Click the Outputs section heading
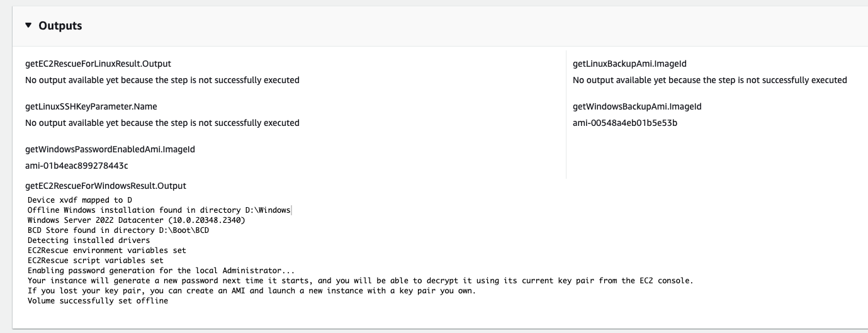Screen dimensions: 868x333 [60, 26]
